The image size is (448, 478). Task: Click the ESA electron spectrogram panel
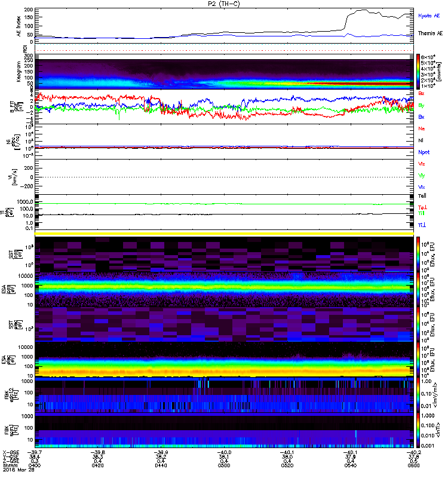pos(224,360)
